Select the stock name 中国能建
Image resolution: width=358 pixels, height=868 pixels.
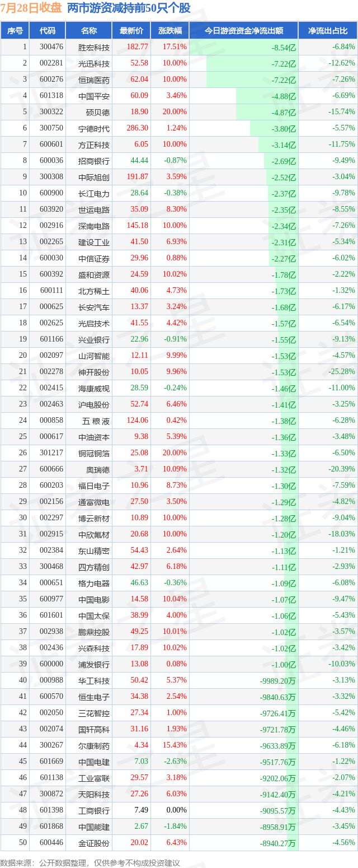tap(94, 827)
